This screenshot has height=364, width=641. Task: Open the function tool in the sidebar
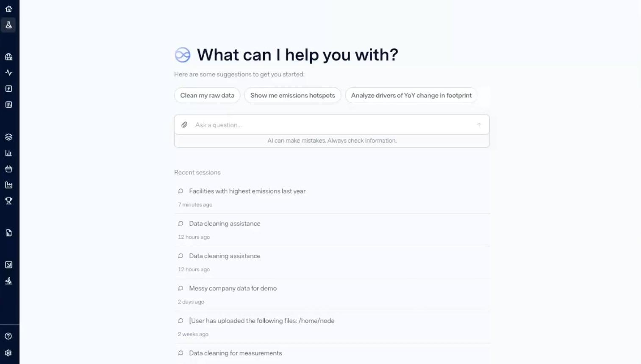[8, 88]
